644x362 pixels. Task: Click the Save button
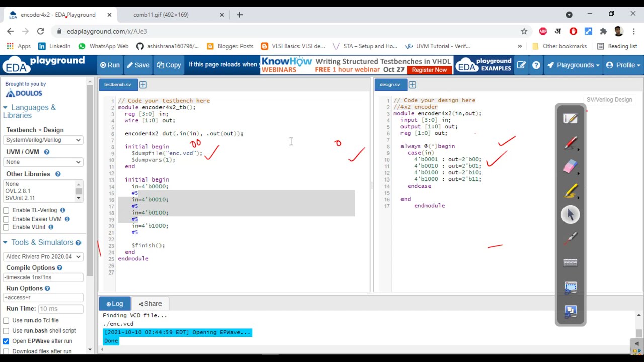[138, 65]
